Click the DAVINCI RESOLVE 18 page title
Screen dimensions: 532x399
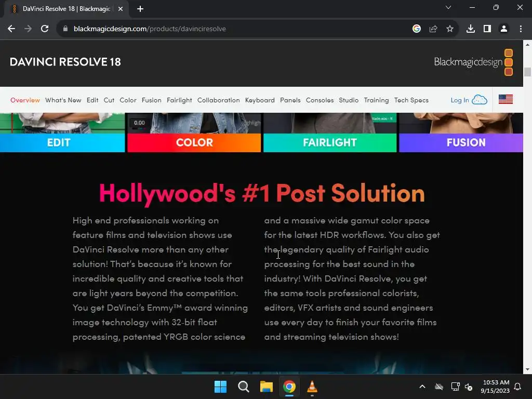65,62
